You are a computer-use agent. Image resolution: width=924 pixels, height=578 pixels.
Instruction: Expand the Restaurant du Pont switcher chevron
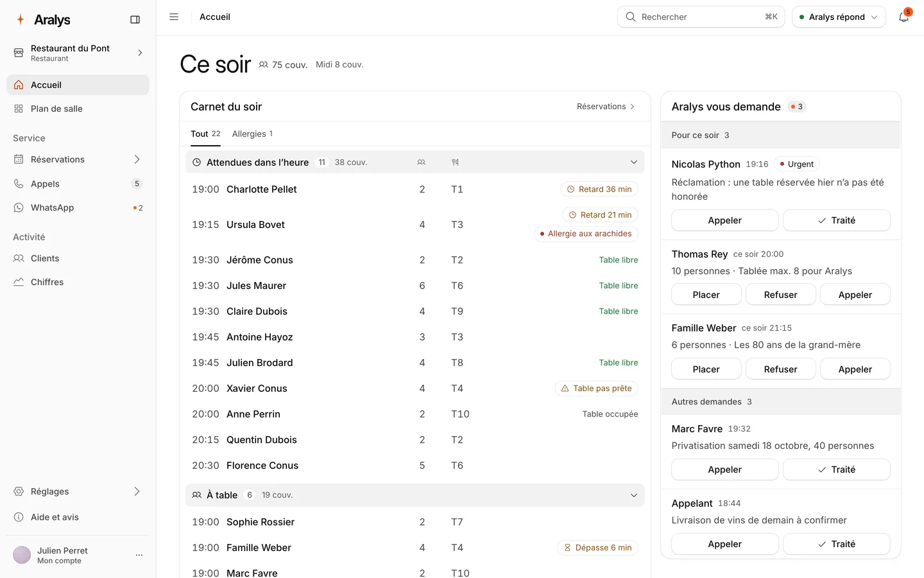(140, 53)
